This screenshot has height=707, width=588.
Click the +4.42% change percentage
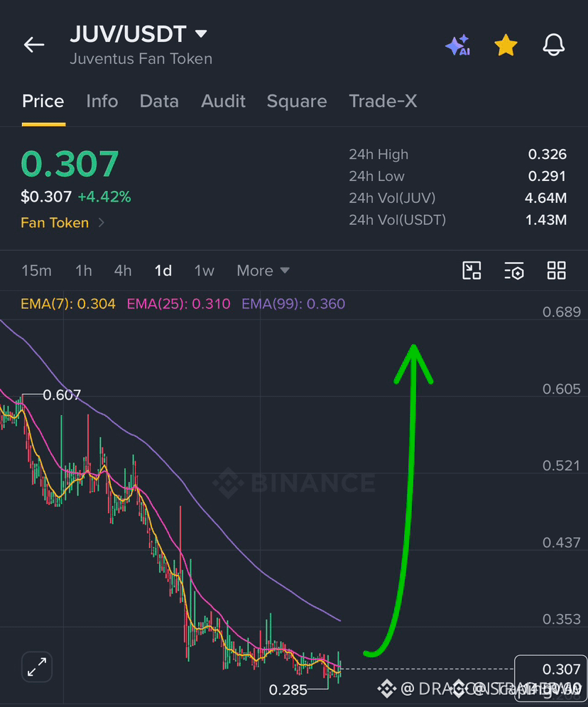tap(104, 197)
